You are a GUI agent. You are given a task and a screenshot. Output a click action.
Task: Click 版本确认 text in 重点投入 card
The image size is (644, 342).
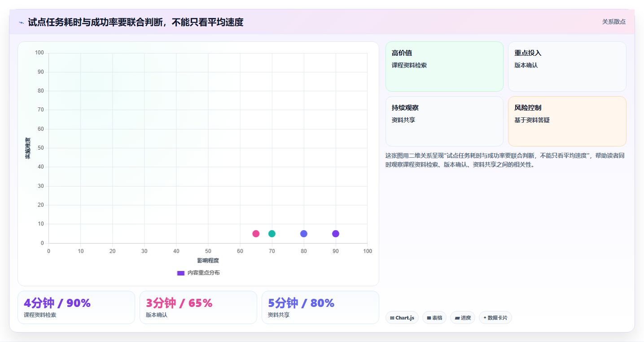pos(526,65)
